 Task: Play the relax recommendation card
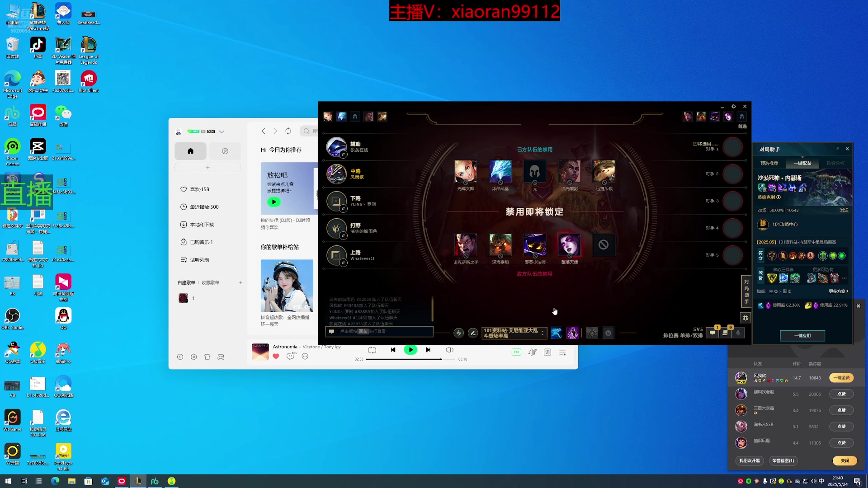(274, 202)
